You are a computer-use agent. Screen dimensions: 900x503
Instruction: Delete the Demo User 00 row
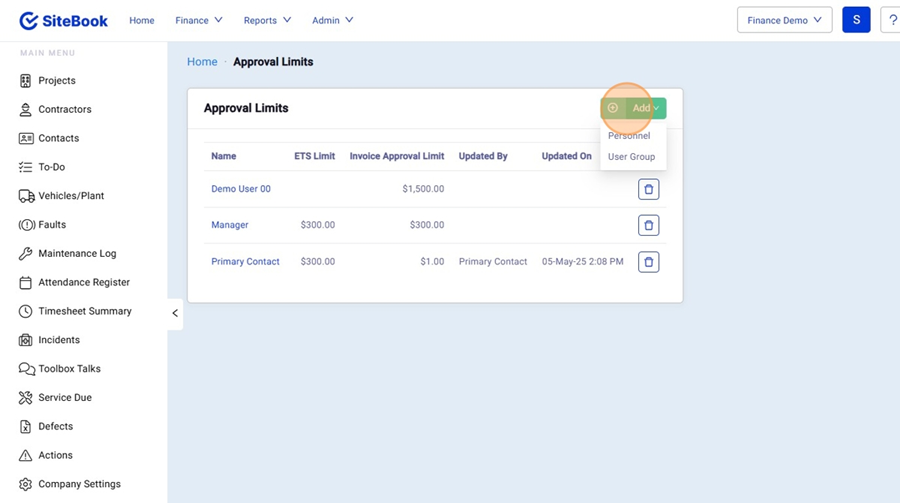click(x=648, y=189)
